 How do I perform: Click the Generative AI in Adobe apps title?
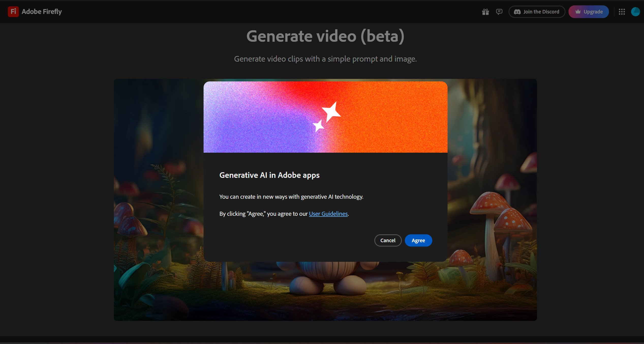(x=269, y=175)
